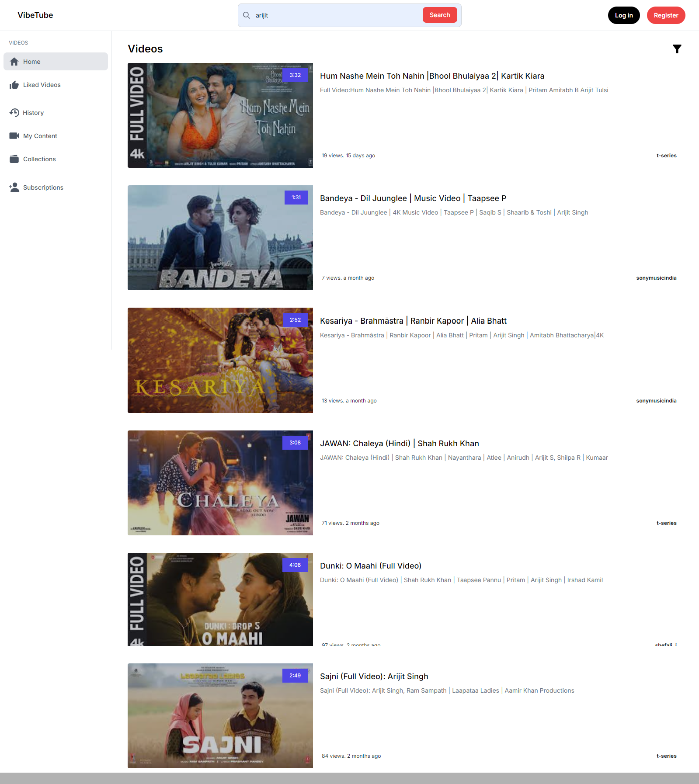The height and width of the screenshot is (784, 699).
Task: Click the 2:52 duration badge
Action: 295,320
